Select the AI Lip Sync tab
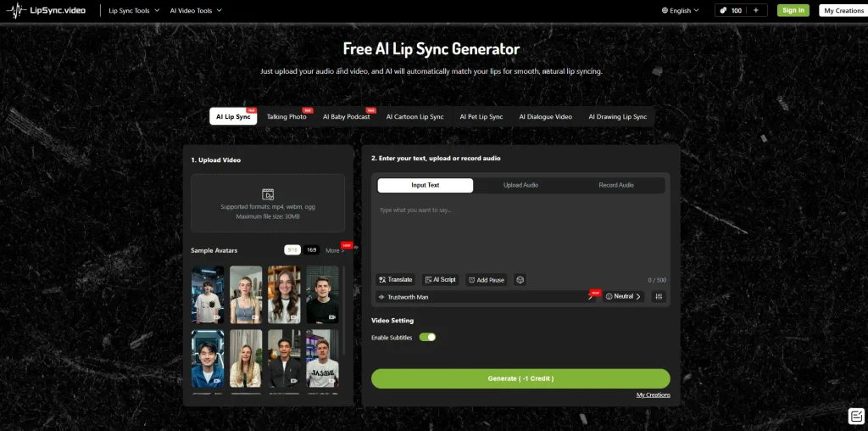This screenshot has height=431, width=868. click(233, 116)
